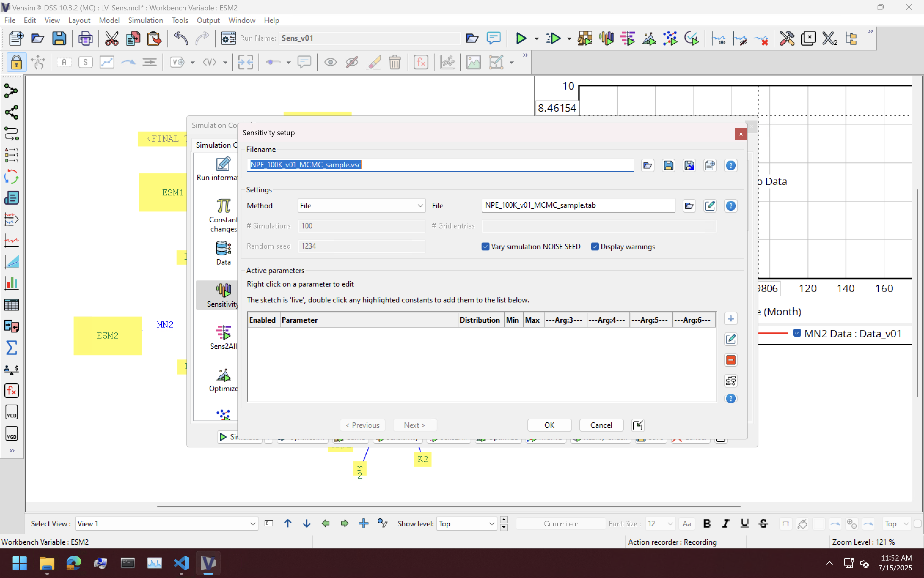Image resolution: width=924 pixels, height=578 pixels.
Task: Toggle MN2 Data : Data_v01 graph legend checkbox
Action: [x=797, y=333]
